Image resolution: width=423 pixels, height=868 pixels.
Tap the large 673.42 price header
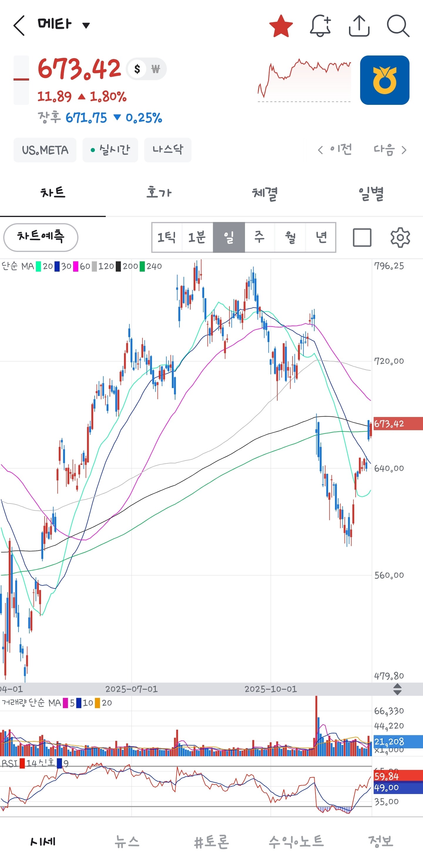(79, 69)
